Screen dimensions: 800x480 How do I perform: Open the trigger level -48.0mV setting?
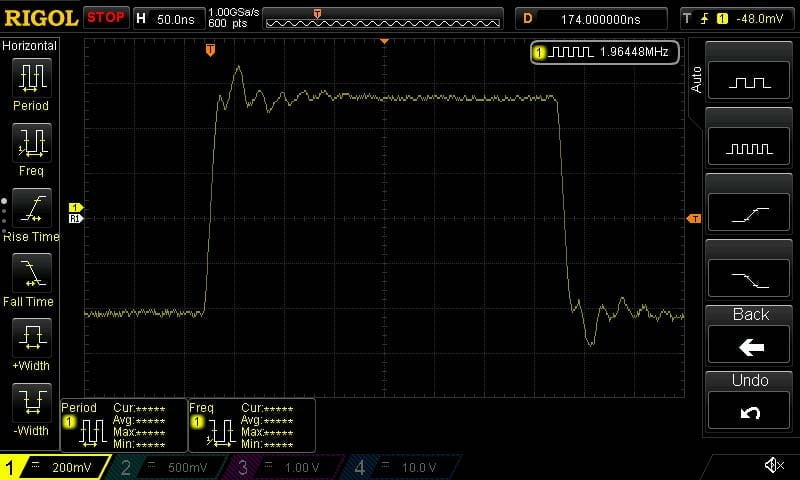760,19
